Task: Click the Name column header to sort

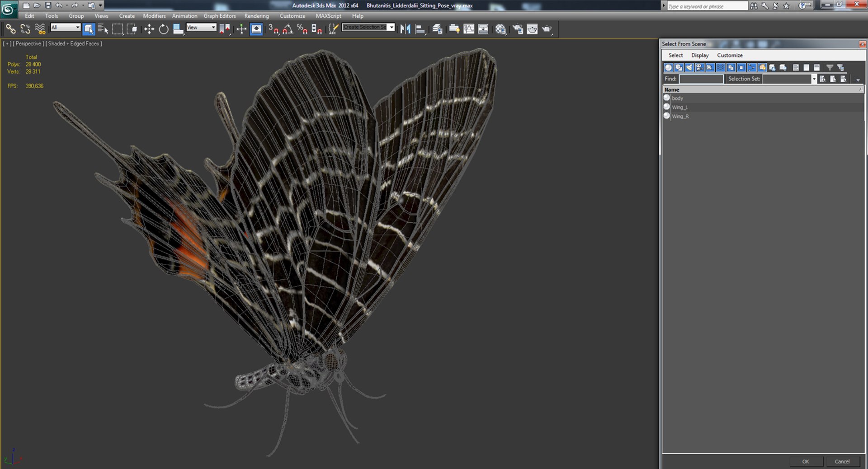Action: [x=763, y=89]
